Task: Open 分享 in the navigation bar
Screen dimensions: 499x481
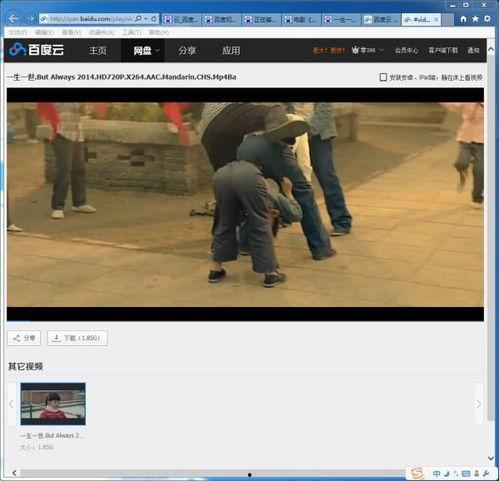Action: click(187, 50)
